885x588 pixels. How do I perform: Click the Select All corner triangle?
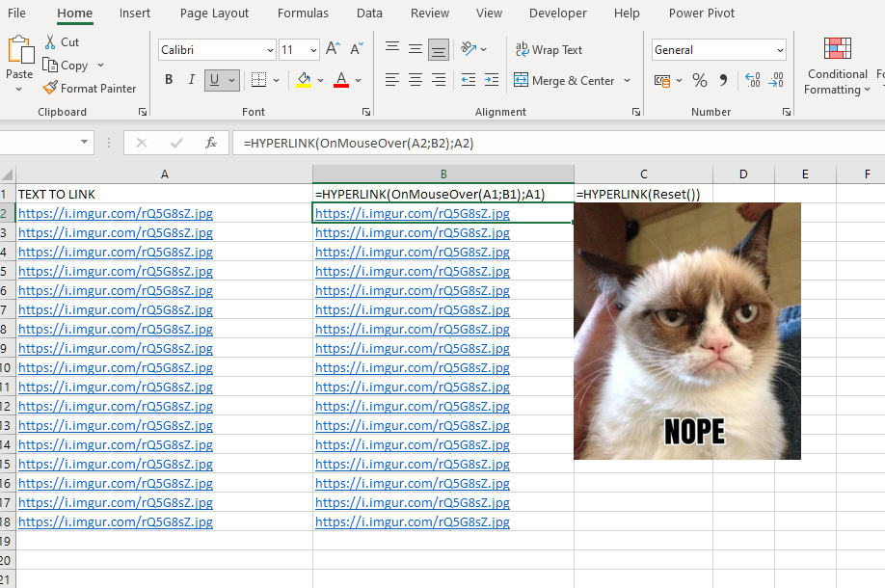pos(8,174)
